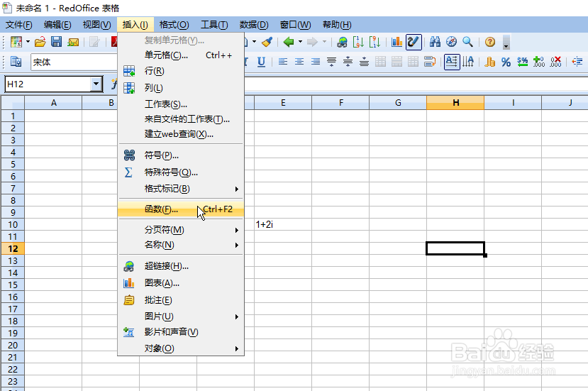588x391 pixels.
Task: Expand the 名称(N) submenu
Action: tap(181, 245)
